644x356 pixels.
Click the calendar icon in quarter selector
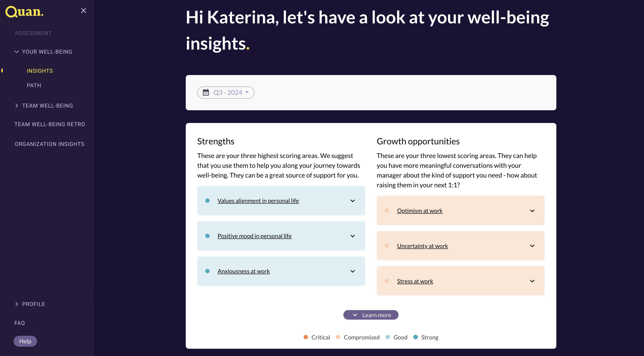click(206, 93)
